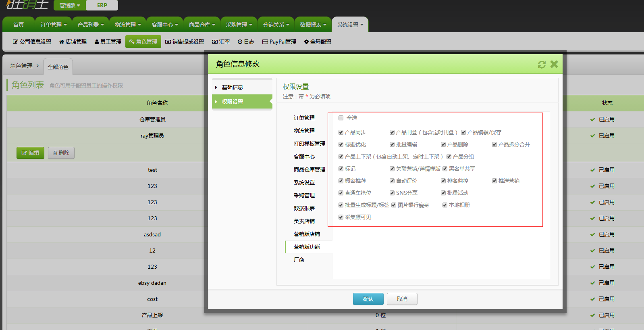This screenshot has width=644, height=330.
Task: Open 员工管理 with person icon
Action: coord(108,42)
